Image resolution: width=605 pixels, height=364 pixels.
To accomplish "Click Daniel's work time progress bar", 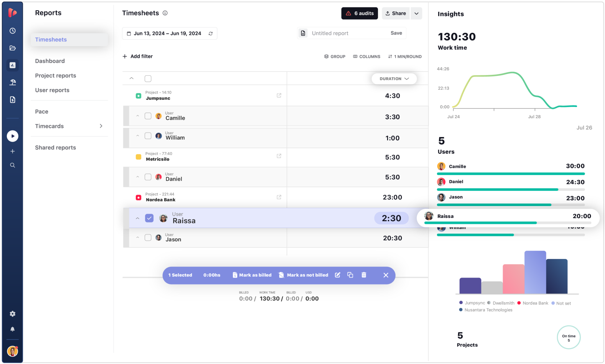I will pyautogui.click(x=496, y=189).
